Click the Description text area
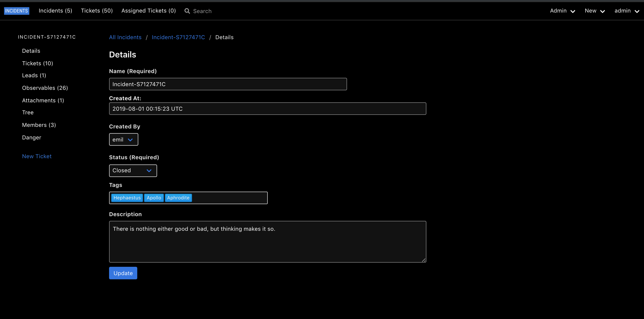 pos(267,242)
